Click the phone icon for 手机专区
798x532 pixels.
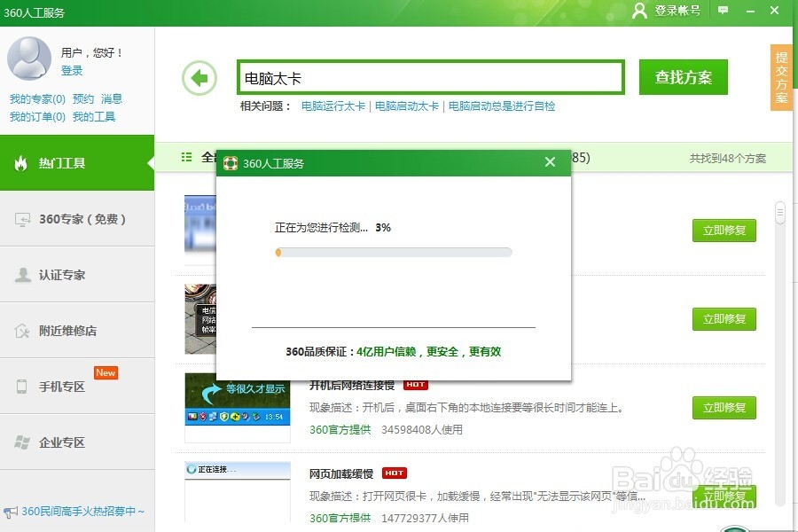click(21, 387)
